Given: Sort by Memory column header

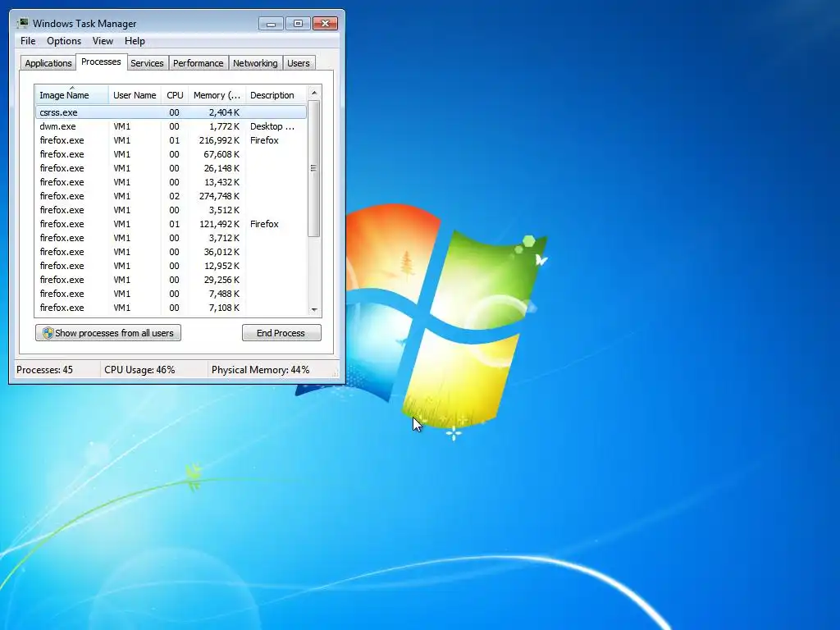Looking at the screenshot, I should 217,95.
